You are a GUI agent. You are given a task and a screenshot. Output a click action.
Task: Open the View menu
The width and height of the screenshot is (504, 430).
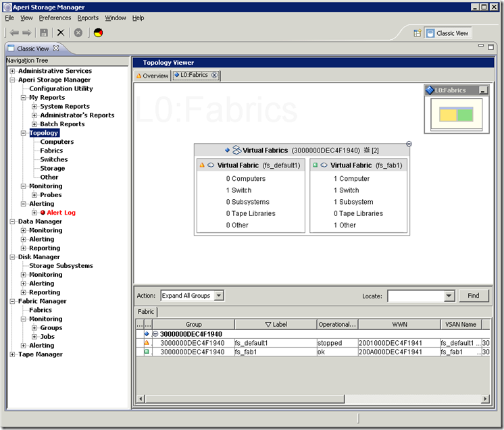26,18
